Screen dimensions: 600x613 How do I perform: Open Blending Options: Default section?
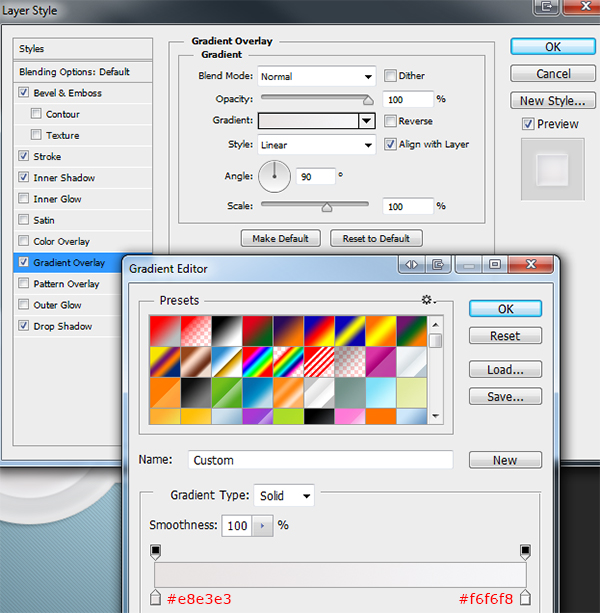pos(75,72)
